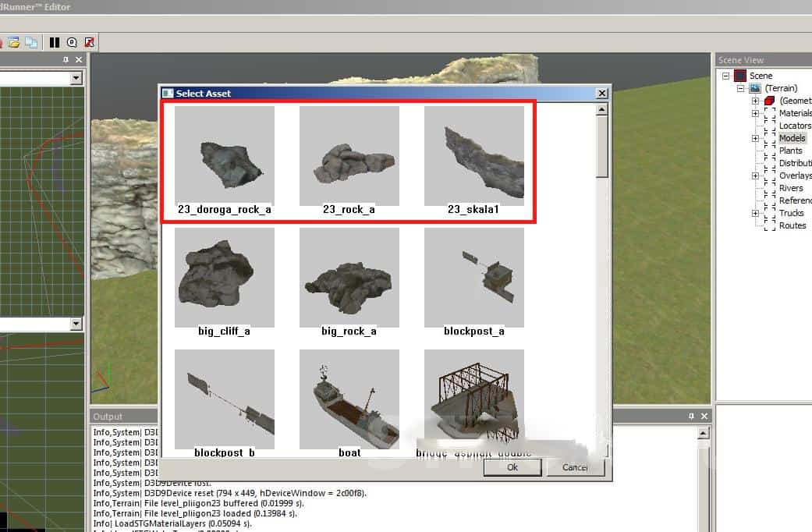Collapse the Scene root node
This screenshot has width=812, height=532.
coord(725,76)
